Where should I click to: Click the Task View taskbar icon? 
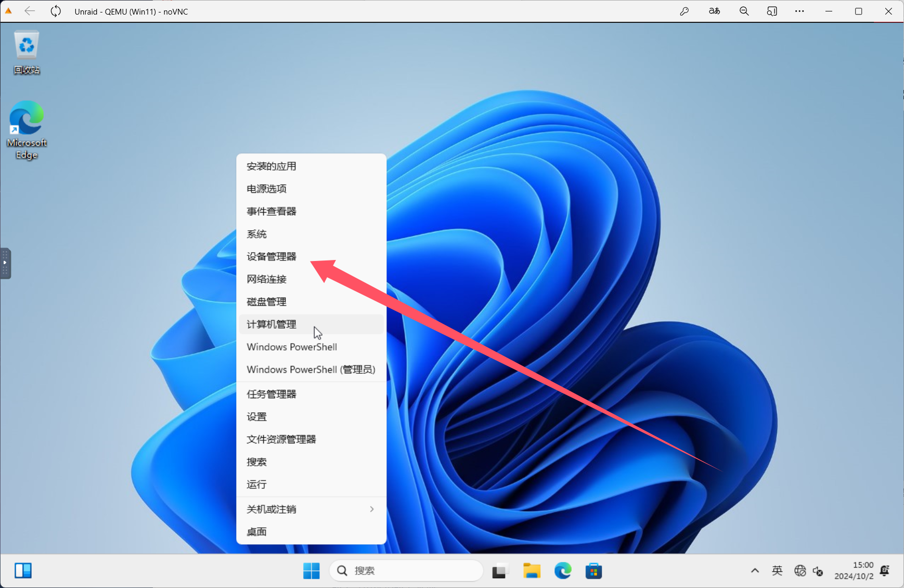(x=499, y=571)
